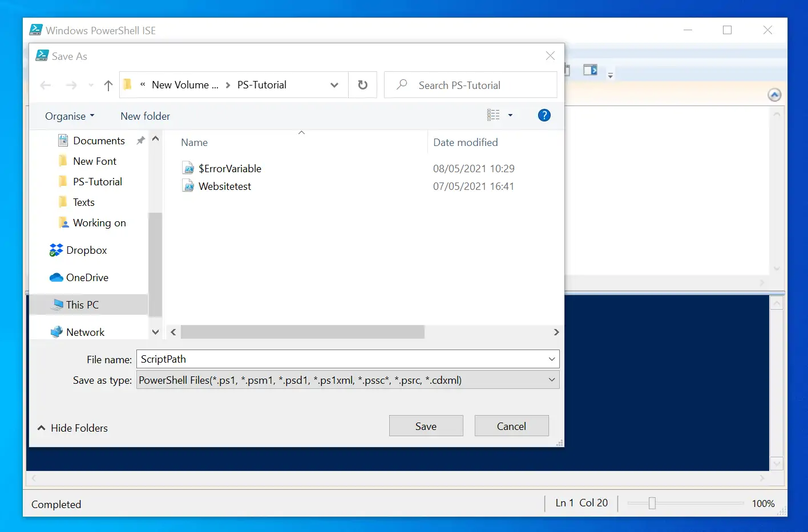This screenshot has height=532, width=808.
Task: Click the Dropbox icon
Action: (56, 250)
